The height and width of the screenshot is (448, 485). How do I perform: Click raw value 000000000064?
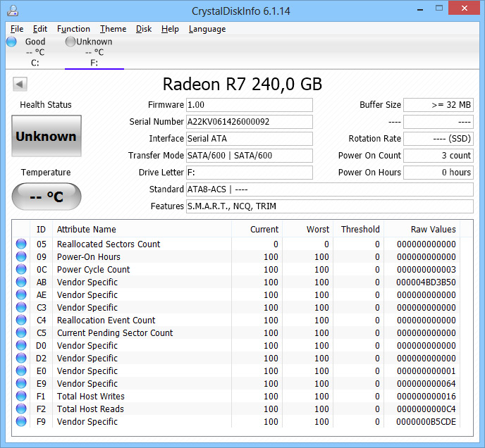click(x=426, y=383)
